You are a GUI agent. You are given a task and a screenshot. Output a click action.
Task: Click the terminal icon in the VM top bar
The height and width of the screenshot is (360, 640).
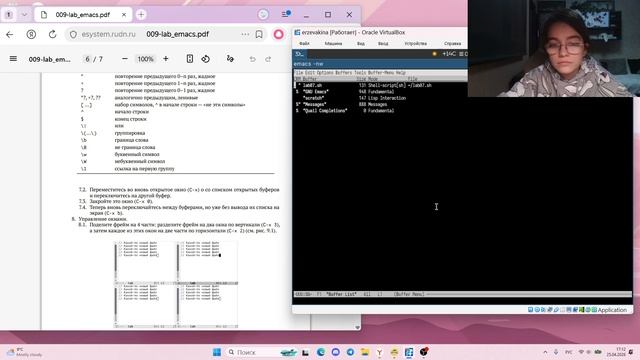tap(299, 54)
